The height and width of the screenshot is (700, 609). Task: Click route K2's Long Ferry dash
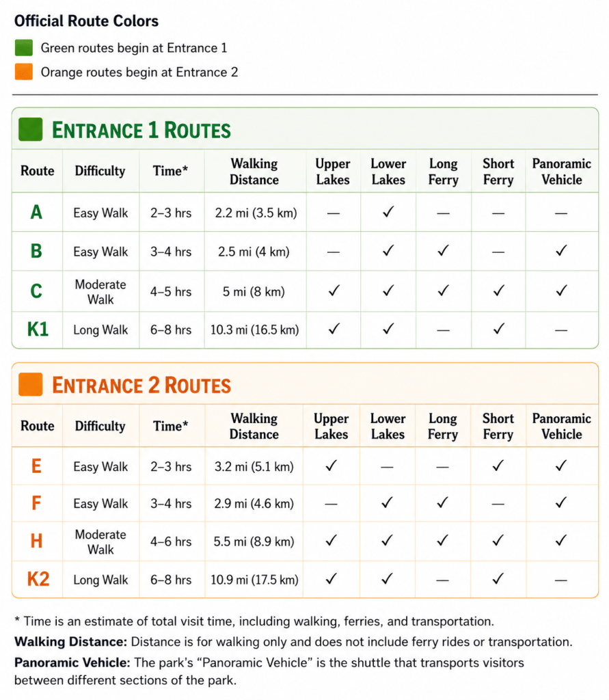(442, 580)
